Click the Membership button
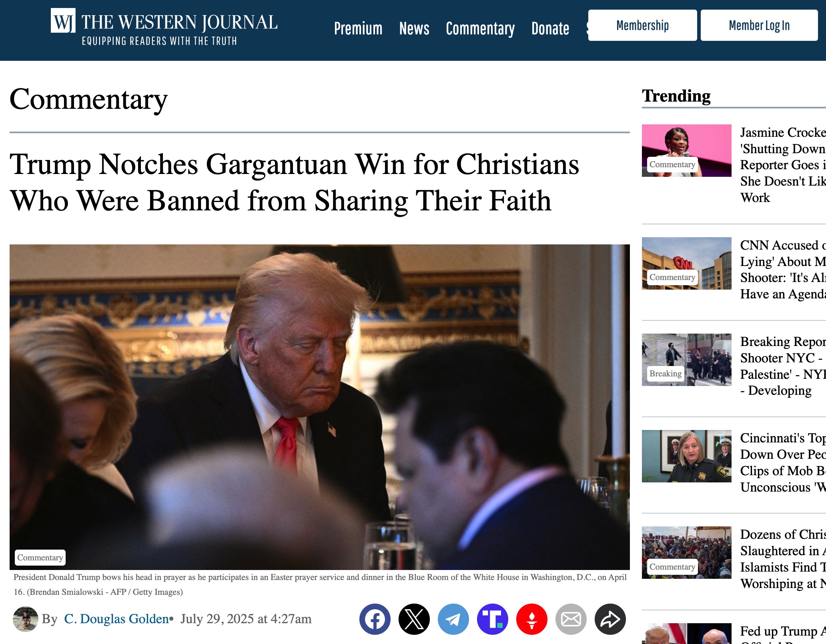 642,25
